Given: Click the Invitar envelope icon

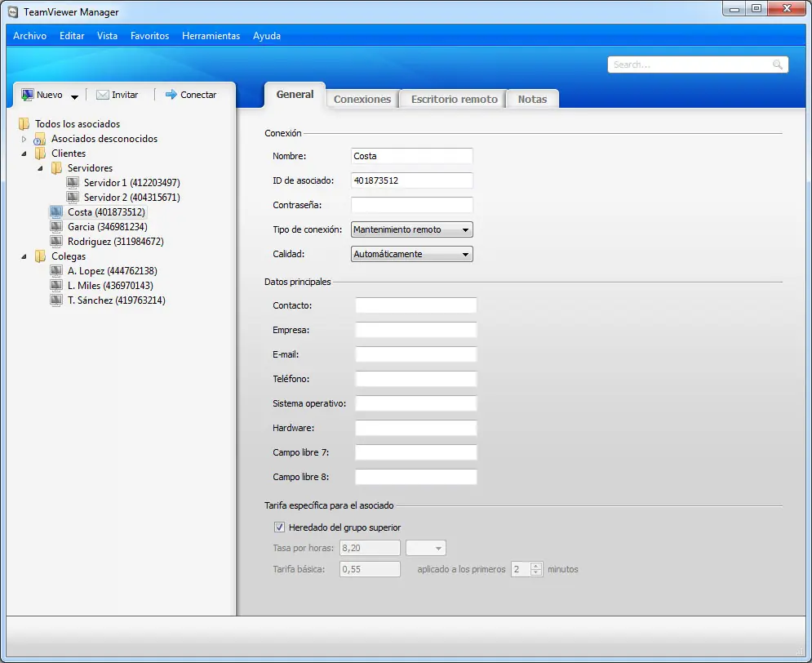Looking at the screenshot, I should (x=103, y=95).
